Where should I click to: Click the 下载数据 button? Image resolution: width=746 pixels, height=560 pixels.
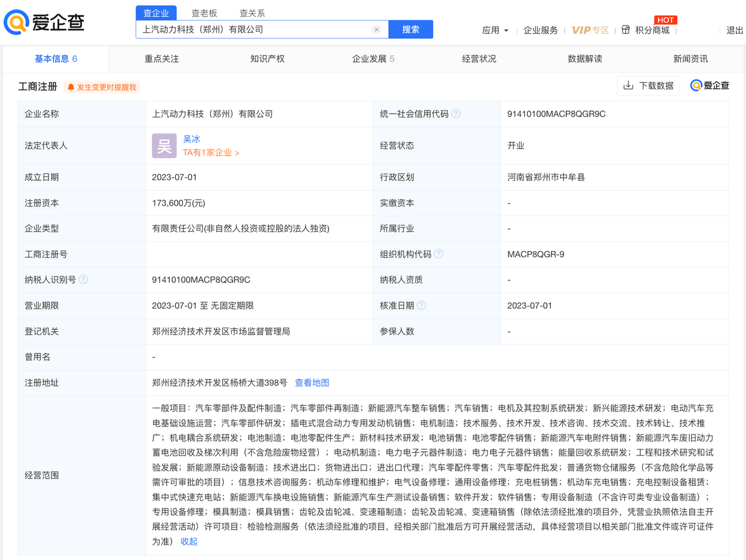click(648, 86)
